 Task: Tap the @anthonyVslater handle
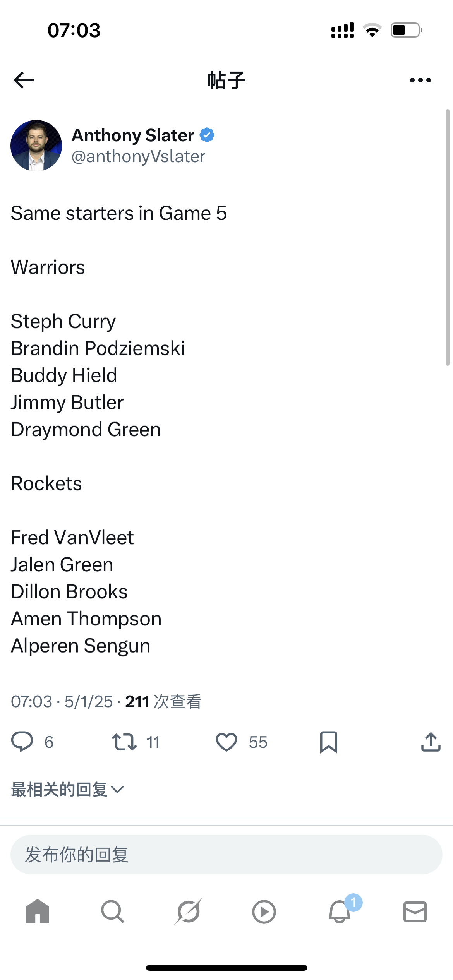pyautogui.click(x=138, y=156)
